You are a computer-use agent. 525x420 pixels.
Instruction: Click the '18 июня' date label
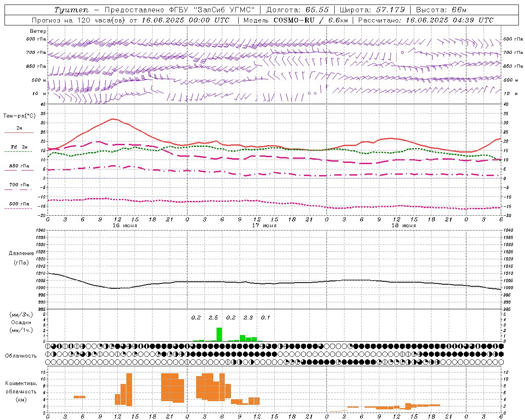click(x=404, y=226)
